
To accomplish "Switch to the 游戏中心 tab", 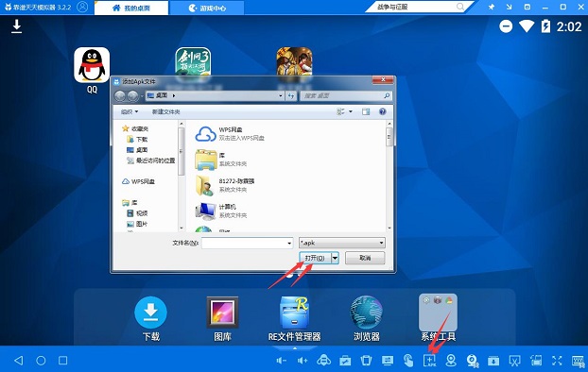I will (x=207, y=8).
